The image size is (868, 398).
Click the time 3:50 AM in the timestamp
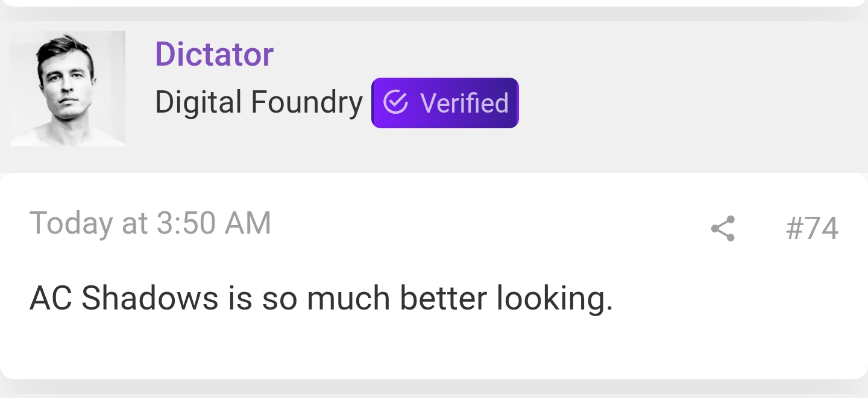point(213,223)
